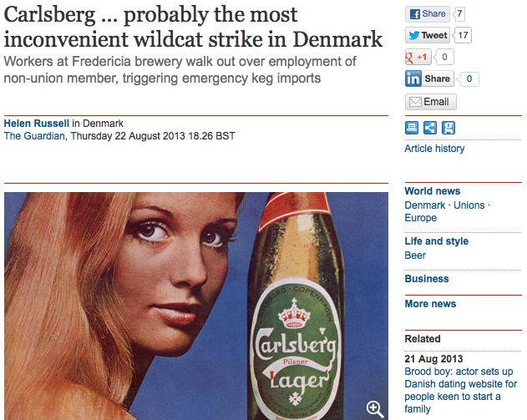Screen dimensions: 527x420
Task: Click the Google +1 button
Action: pos(418,57)
